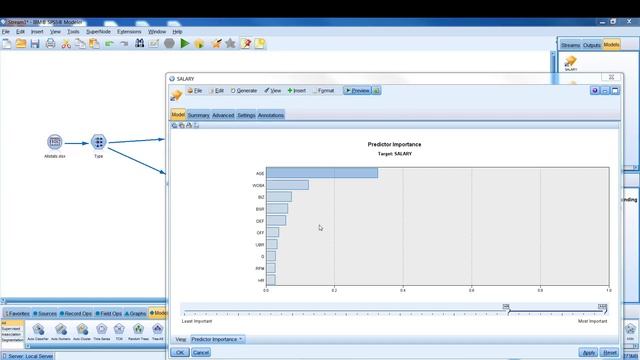Switch to the Annotations tab
640x360 pixels.
(271, 116)
